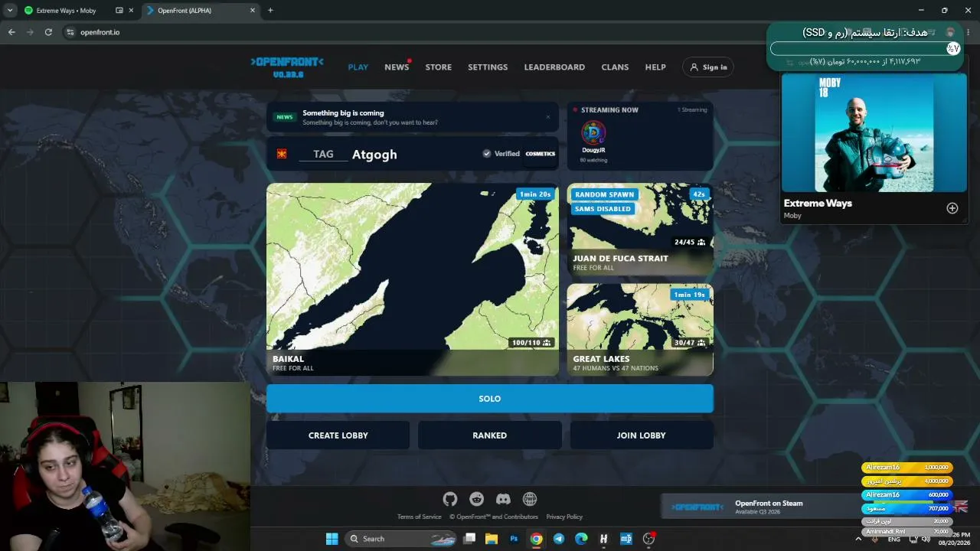Choose RANKED mode
Screen dimensions: 980x551
coord(490,435)
